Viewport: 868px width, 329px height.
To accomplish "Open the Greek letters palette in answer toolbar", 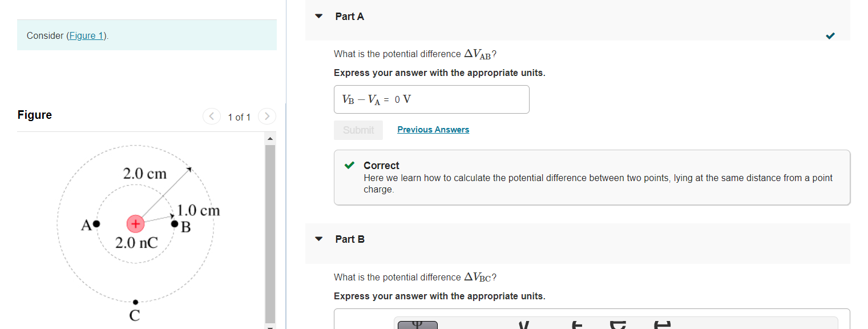I will 418,326.
